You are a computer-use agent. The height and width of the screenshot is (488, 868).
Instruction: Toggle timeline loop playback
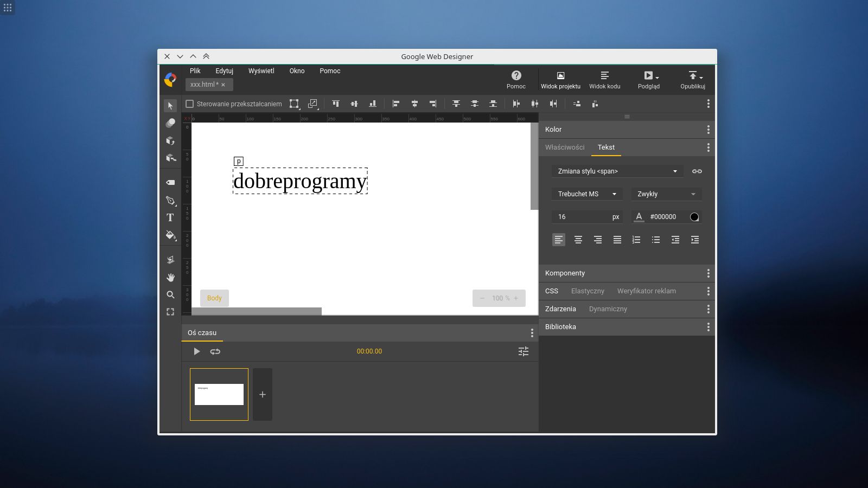215,351
